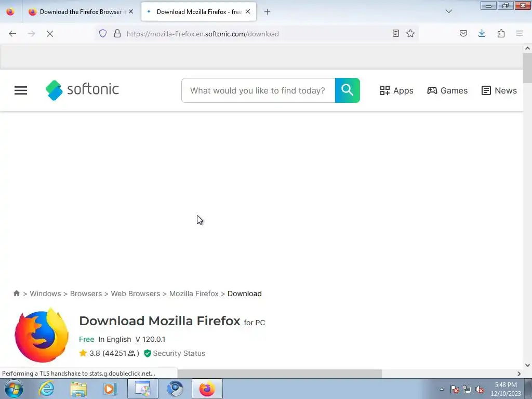The height and width of the screenshot is (399, 532).
Task: Focus the Softonic search field
Action: (258, 90)
